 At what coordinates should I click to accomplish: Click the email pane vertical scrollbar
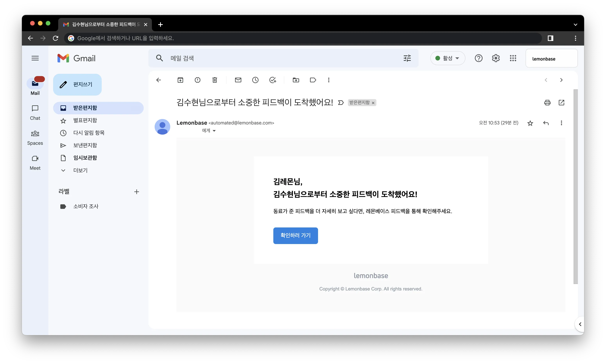click(x=575, y=186)
